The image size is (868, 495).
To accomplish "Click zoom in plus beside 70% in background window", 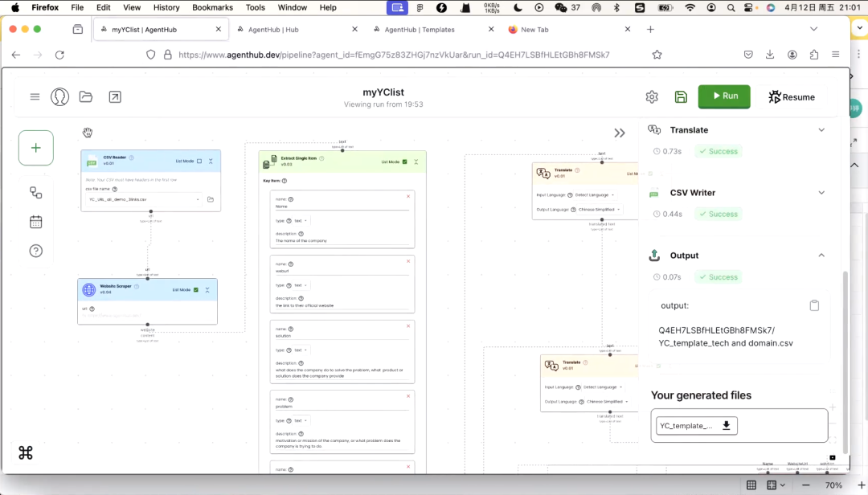I will point(861,485).
